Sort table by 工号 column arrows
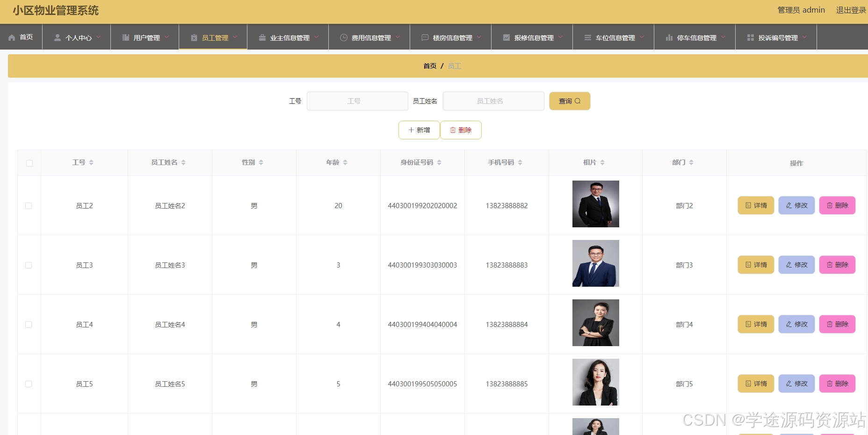Screen dimensions: 868x435 [x=91, y=162]
